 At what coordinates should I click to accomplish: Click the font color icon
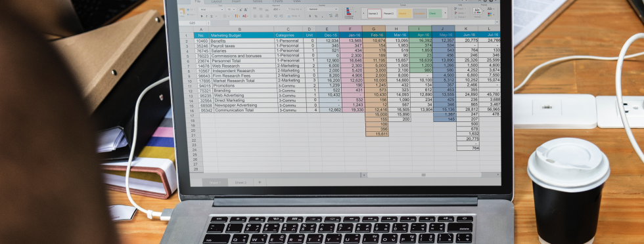244,16
